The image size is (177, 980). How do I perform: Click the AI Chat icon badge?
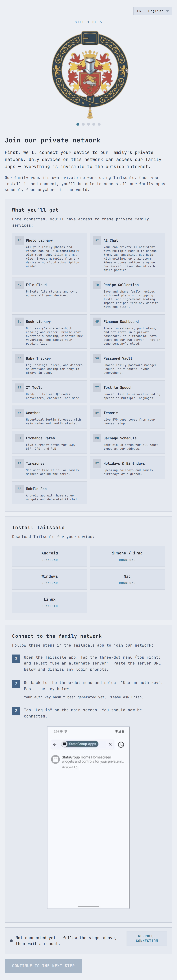tap(97, 240)
